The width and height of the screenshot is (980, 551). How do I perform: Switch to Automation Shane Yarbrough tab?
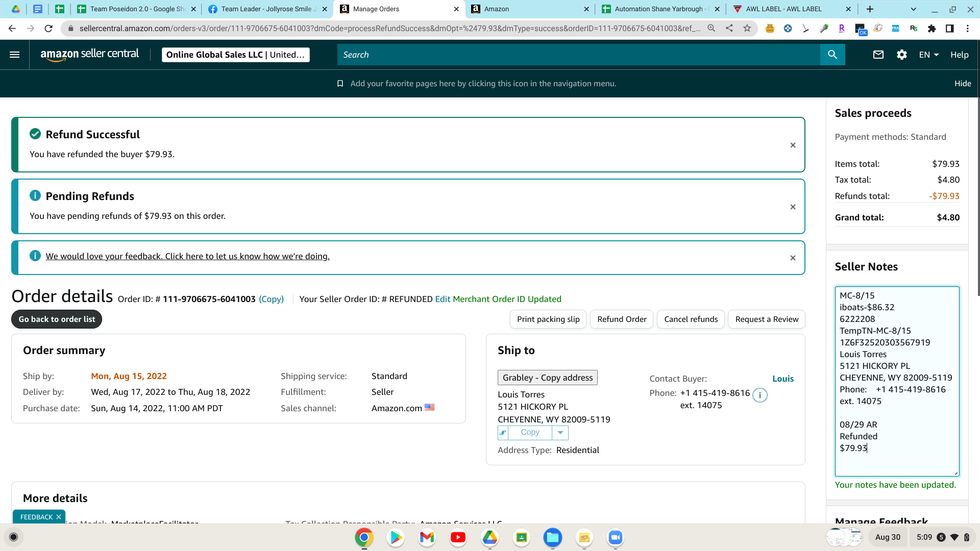(x=660, y=9)
